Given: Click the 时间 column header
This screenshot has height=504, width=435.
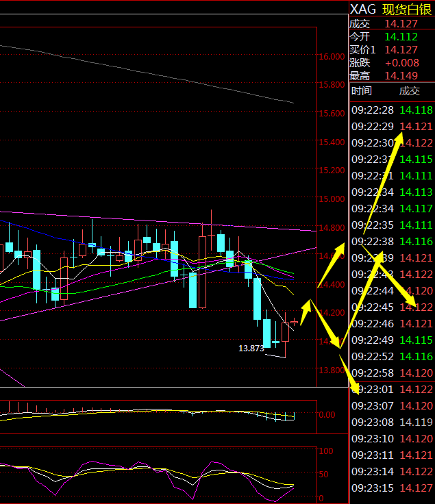Looking at the screenshot, I should coord(362,91).
